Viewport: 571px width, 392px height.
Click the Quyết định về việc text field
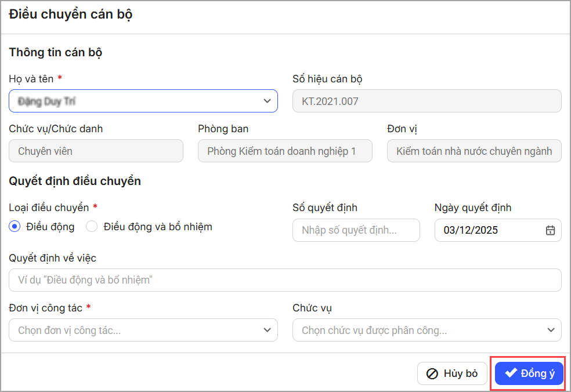[285, 280]
